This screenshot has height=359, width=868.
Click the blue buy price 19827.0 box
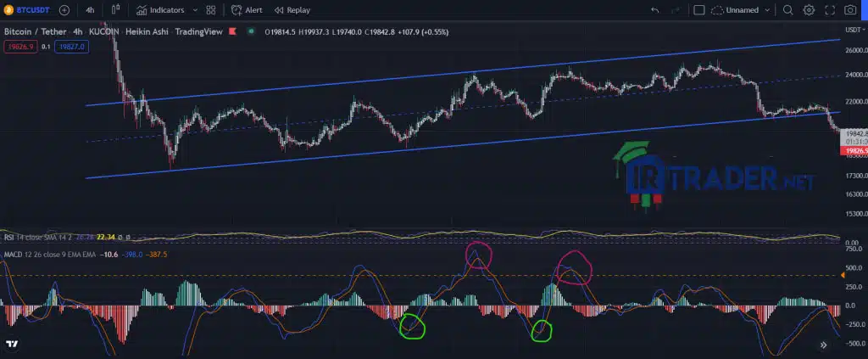click(x=72, y=47)
